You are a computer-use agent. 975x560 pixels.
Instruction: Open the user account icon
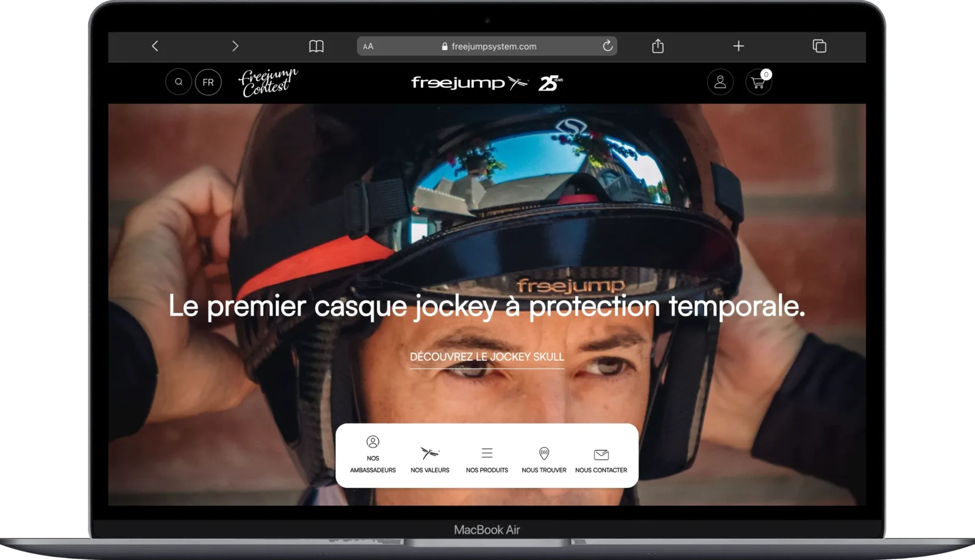720,82
